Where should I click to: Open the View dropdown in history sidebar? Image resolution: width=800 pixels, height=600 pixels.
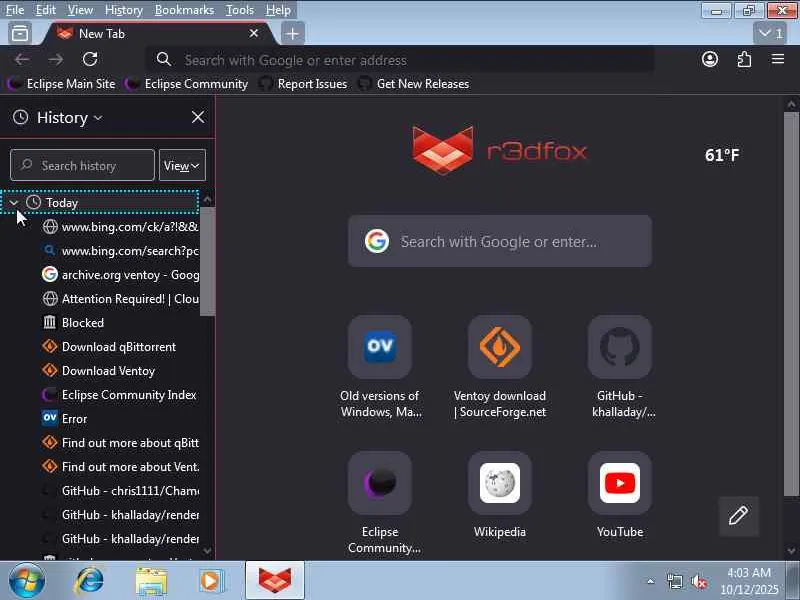click(182, 165)
